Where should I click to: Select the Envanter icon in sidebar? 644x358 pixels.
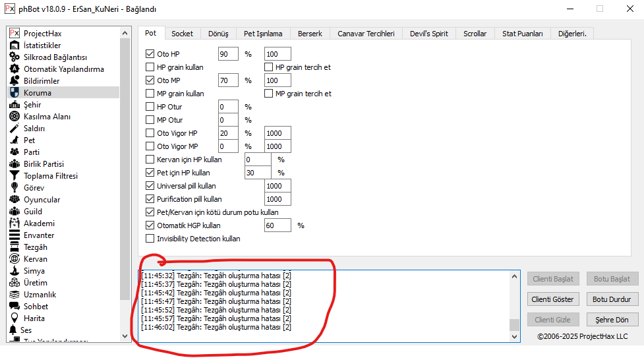[x=15, y=235]
